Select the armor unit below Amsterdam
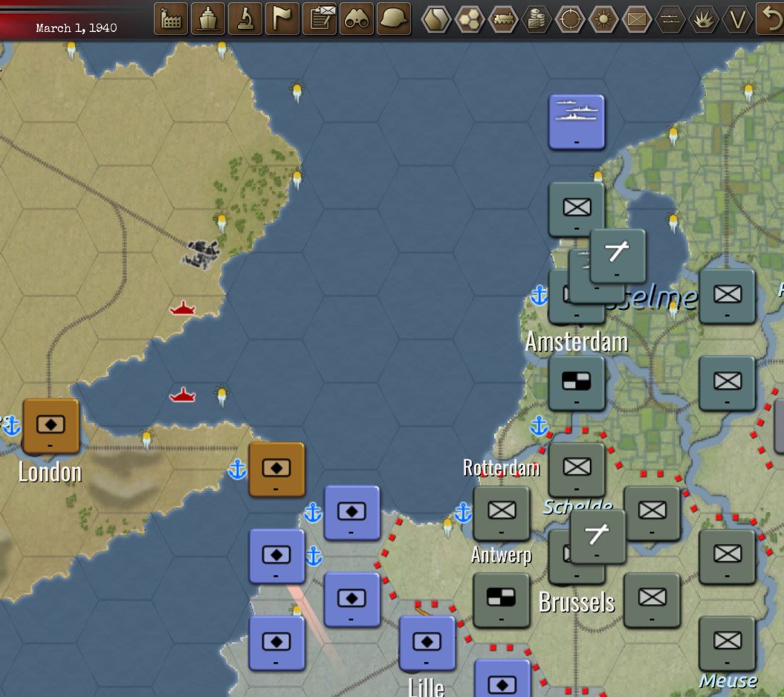This screenshot has width=784, height=697. 577,383
